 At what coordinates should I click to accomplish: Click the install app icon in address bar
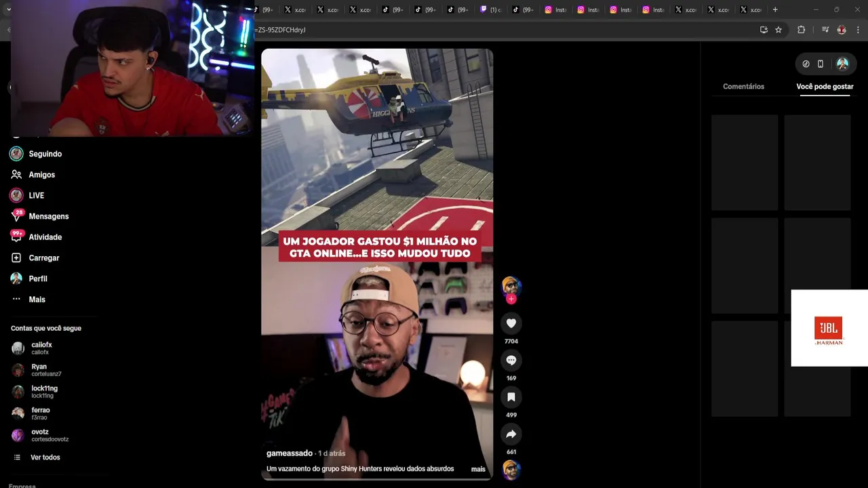pyautogui.click(x=764, y=30)
